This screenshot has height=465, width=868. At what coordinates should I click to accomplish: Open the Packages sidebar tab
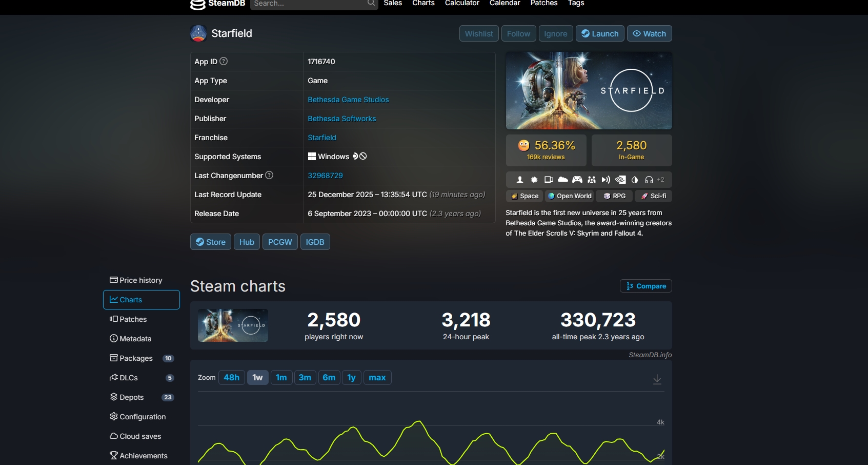[x=142, y=358]
